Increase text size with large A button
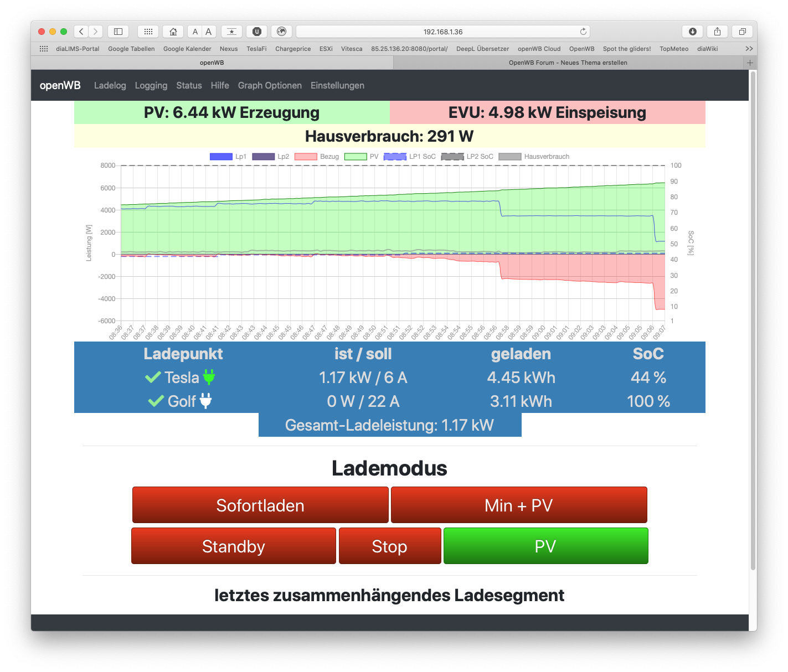 click(x=209, y=32)
